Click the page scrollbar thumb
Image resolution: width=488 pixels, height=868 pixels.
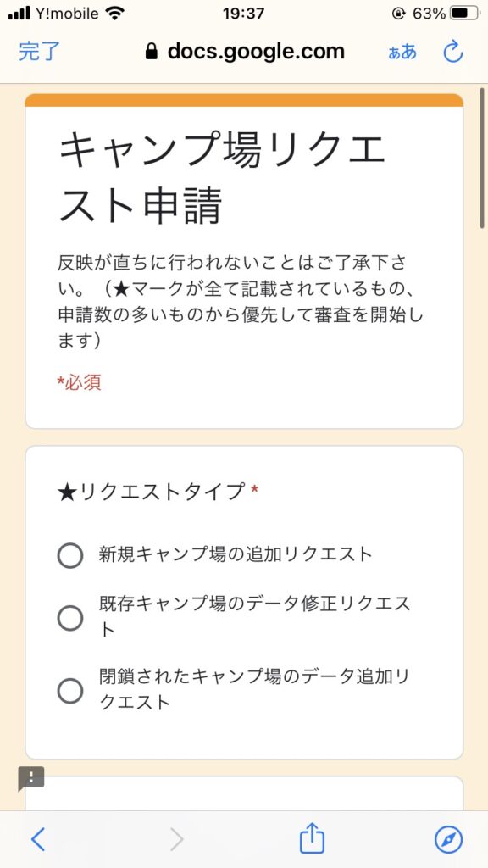coord(482,158)
